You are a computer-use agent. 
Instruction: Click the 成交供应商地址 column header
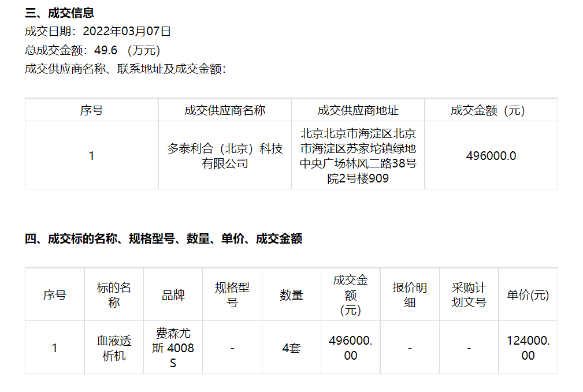tap(358, 110)
